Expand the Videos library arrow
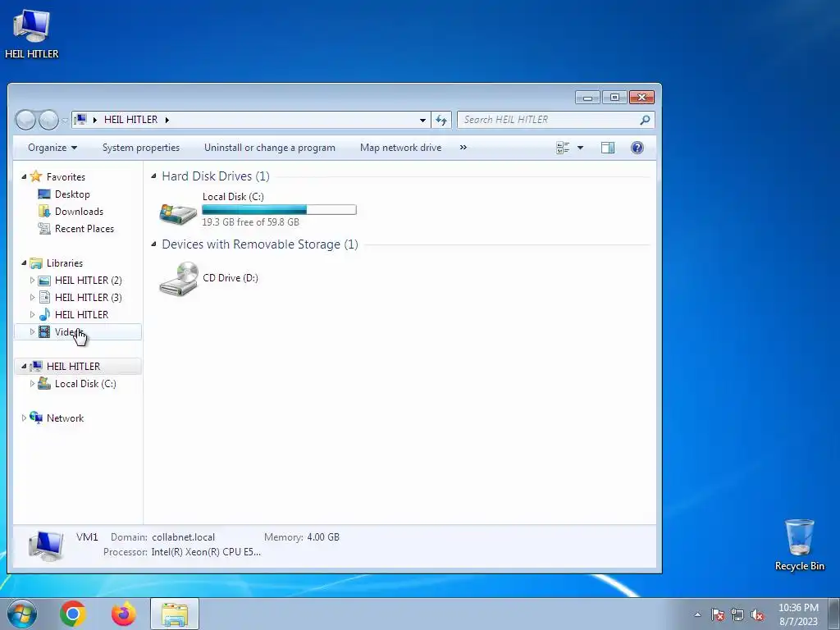Viewport: 840px width, 630px height. [32, 331]
